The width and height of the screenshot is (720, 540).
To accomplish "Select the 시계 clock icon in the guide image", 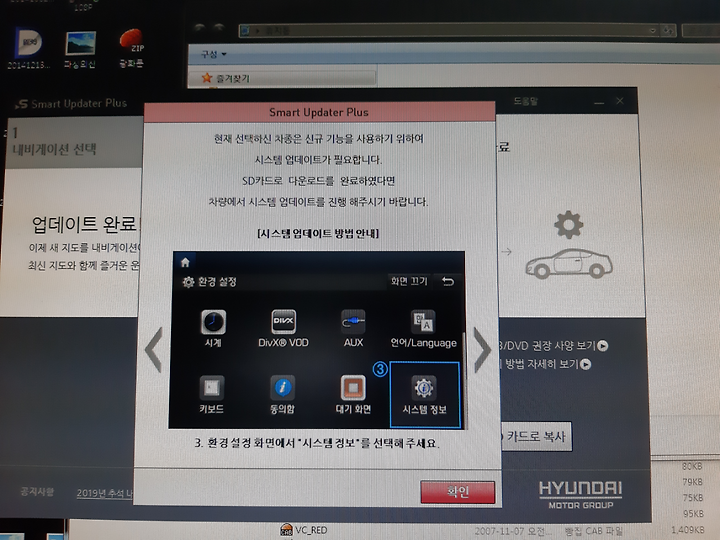I will coord(213,328).
